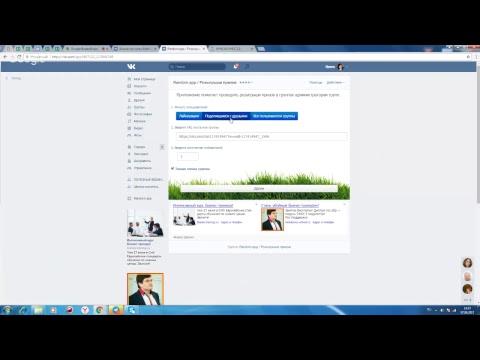Open the Photos camera icon in sidebar
This screenshot has height=360, width=480.
129,114
